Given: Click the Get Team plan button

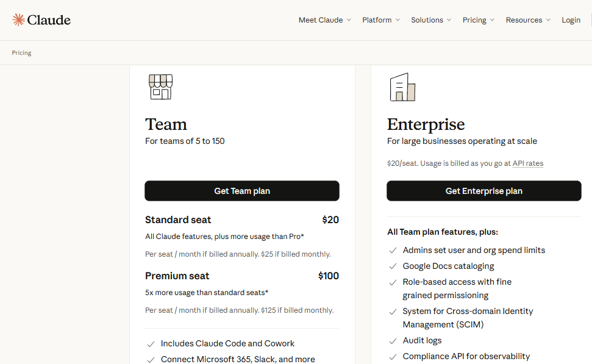Looking at the screenshot, I should 241,191.
